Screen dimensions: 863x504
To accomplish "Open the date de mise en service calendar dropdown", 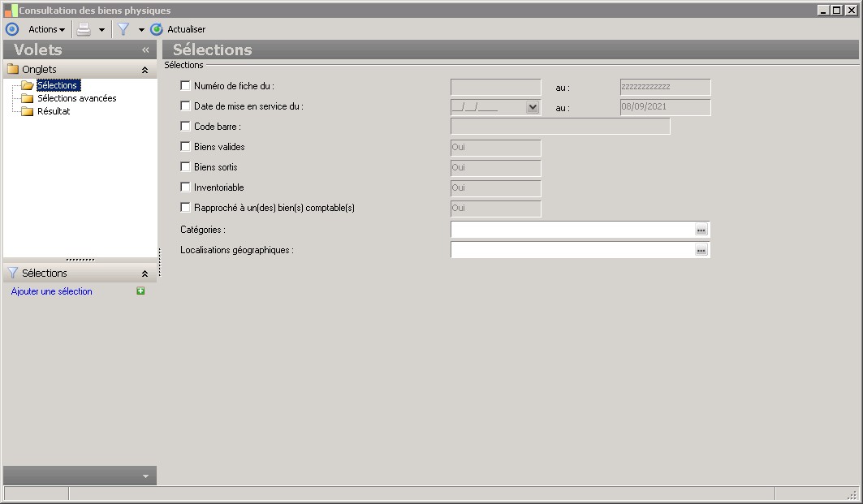I will coord(533,107).
